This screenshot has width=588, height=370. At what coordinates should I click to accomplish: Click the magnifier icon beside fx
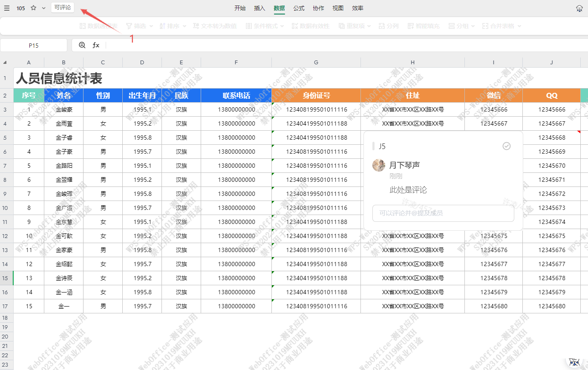(82, 45)
